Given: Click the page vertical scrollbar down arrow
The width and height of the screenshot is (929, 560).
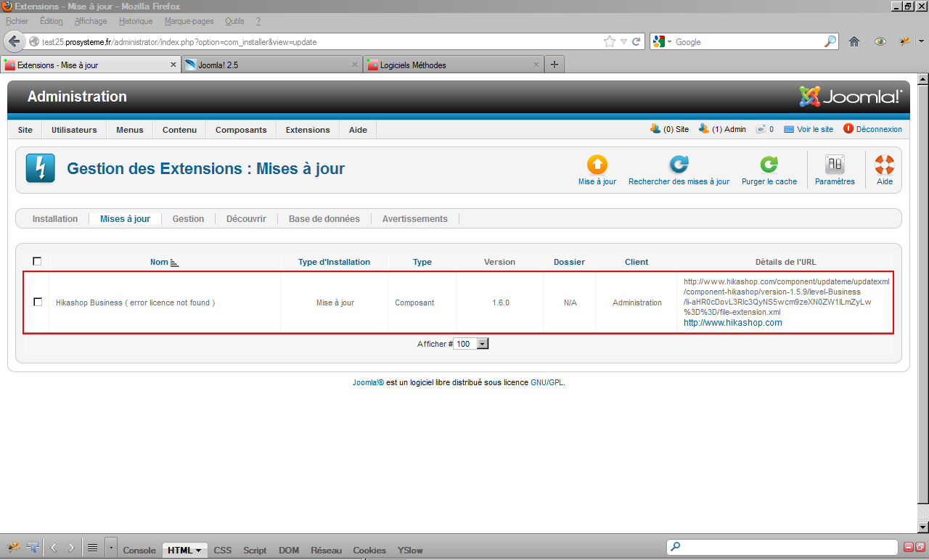Looking at the screenshot, I should coord(922,527).
